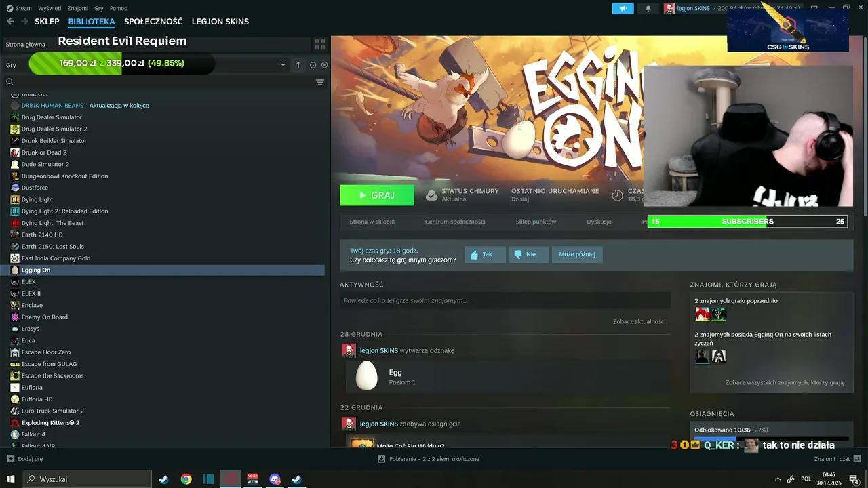Image resolution: width=868 pixels, height=488 pixels.
Task: Click the download icon beside Pobieranie
Action: tap(382, 459)
